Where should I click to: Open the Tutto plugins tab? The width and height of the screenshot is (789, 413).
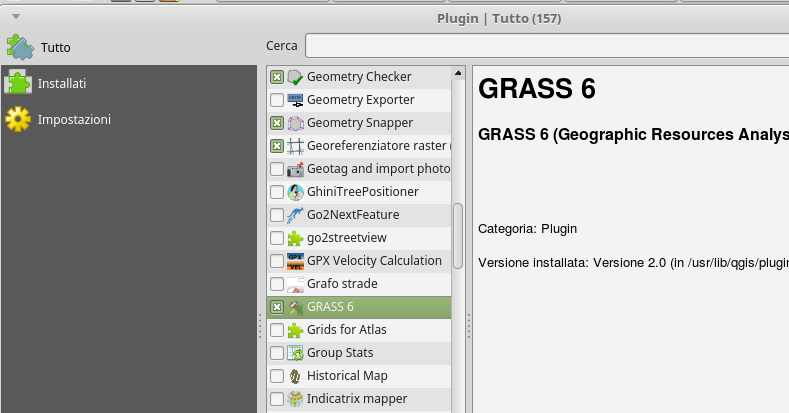coord(129,47)
